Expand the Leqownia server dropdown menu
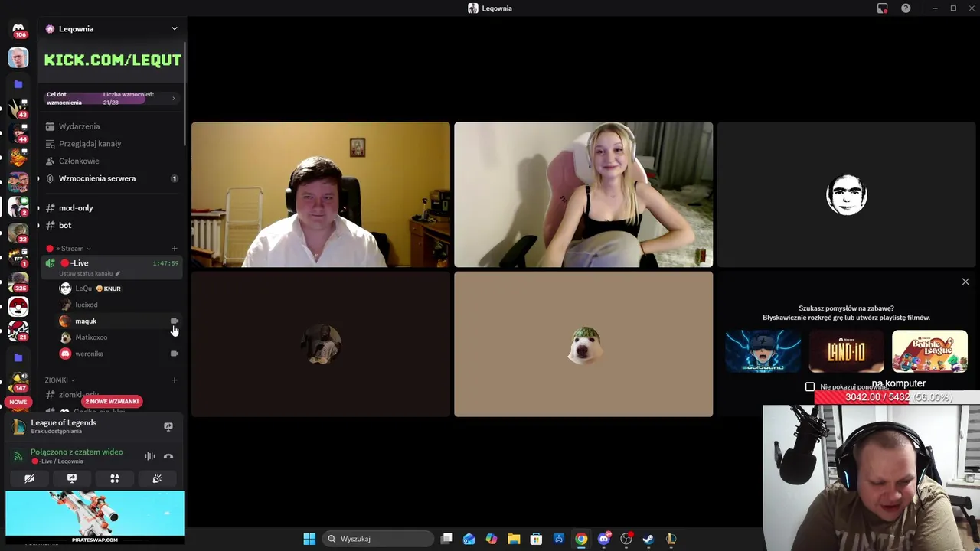980x551 pixels. point(175,29)
